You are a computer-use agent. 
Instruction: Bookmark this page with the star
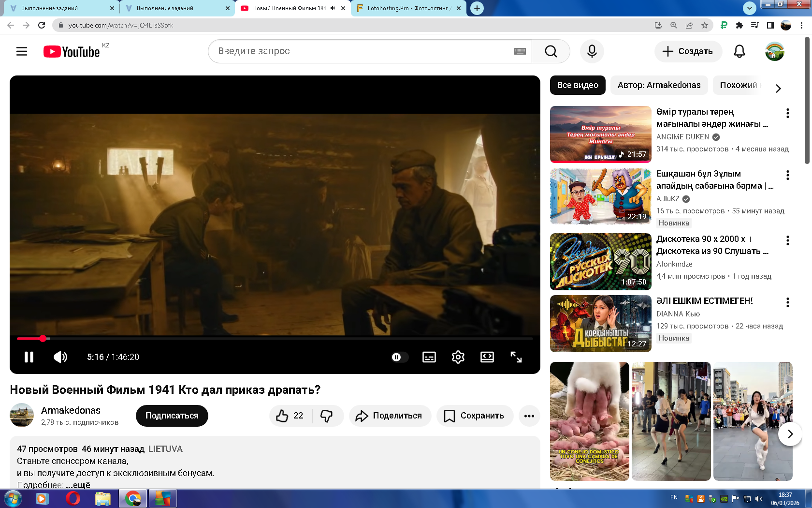pyautogui.click(x=705, y=25)
